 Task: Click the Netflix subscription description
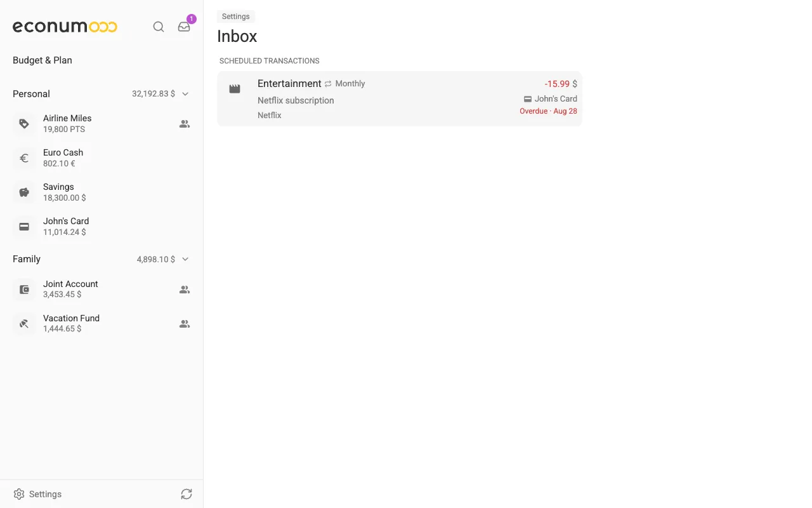coord(296,100)
